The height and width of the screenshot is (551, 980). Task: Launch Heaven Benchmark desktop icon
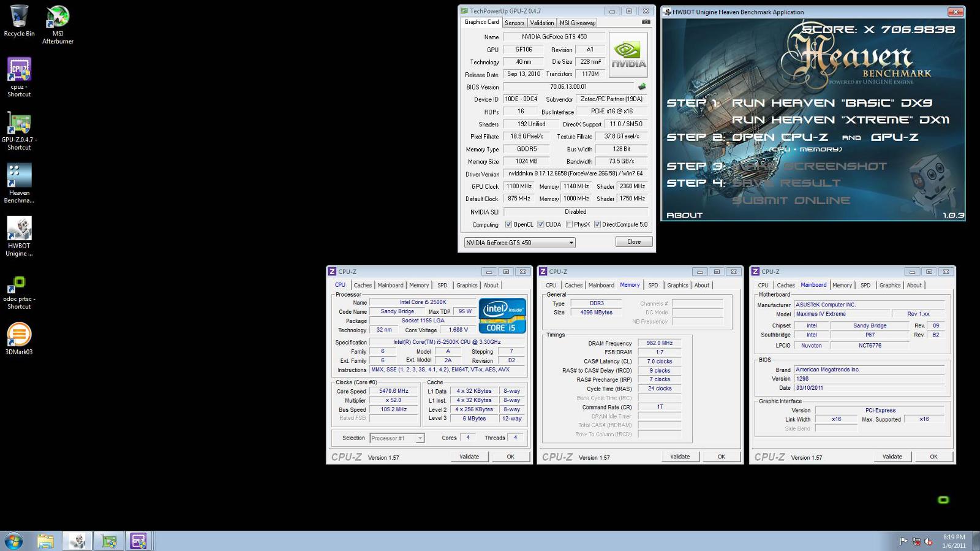[19, 183]
